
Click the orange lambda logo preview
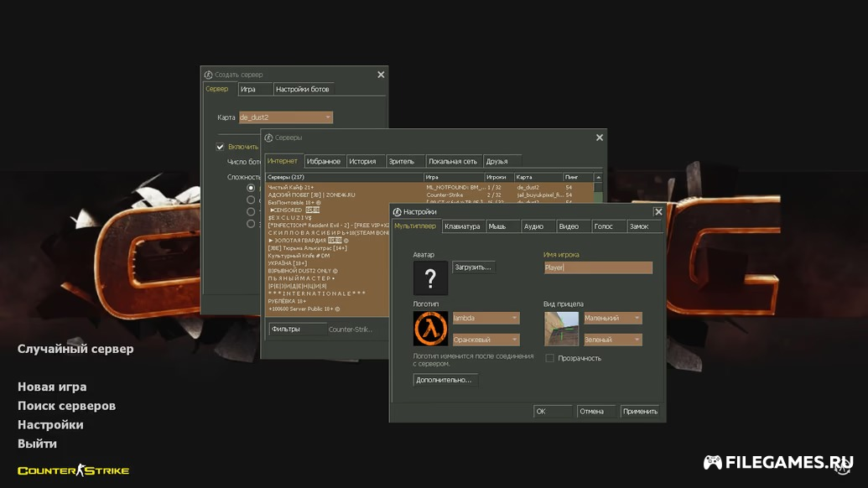tap(430, 329)
